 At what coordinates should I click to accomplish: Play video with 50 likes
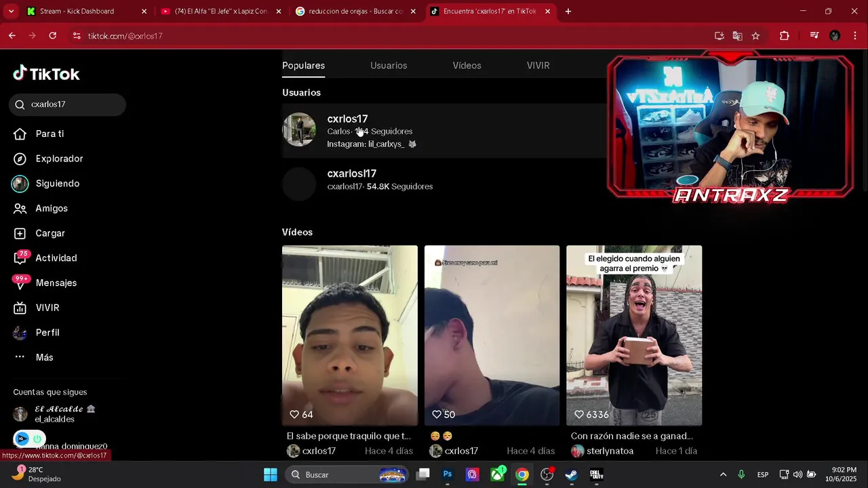(492, 335)
